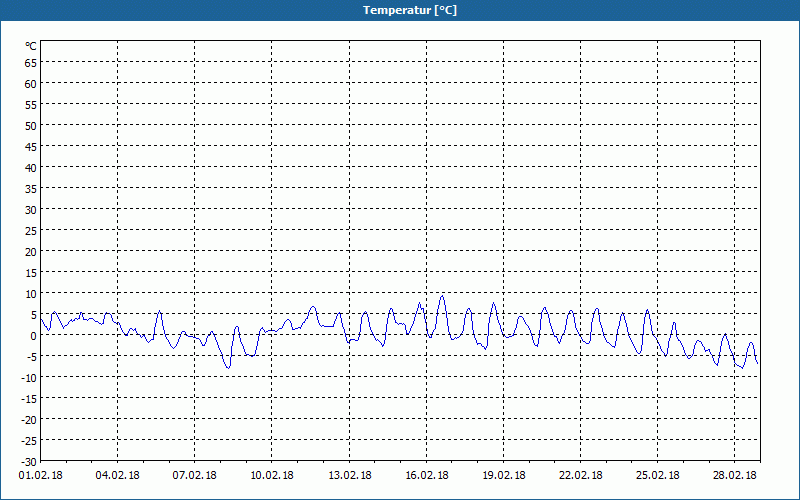Viewport: 800px width, 500px height.
Task: Click the 13.02.18 date label
Action: click(x=349, y=476)
